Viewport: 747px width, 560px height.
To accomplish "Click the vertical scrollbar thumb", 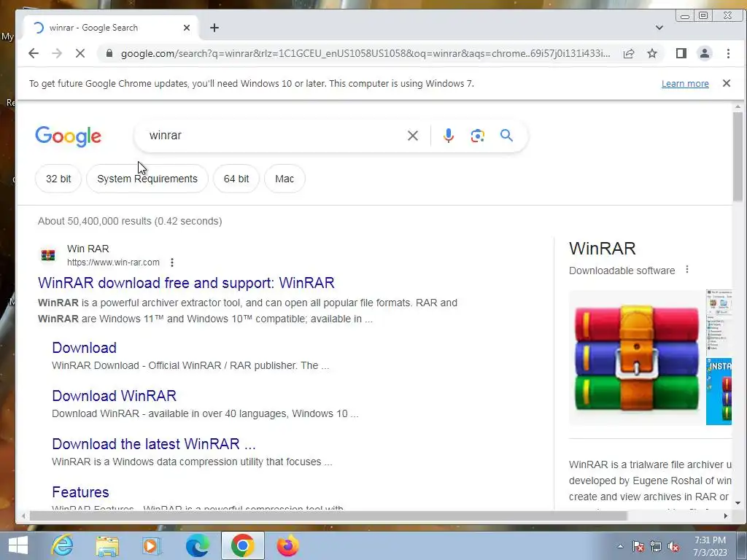I will (x=738, y=156).
